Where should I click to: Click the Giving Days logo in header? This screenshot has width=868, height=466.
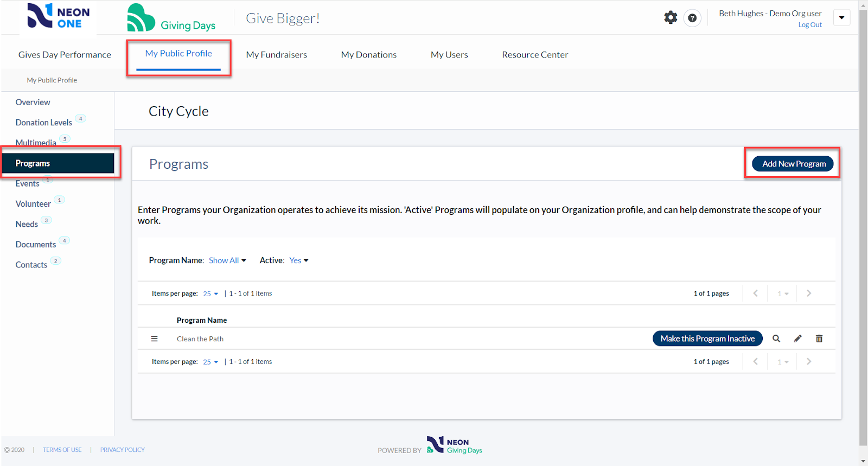pyautogui.click(x=171, y=18)
